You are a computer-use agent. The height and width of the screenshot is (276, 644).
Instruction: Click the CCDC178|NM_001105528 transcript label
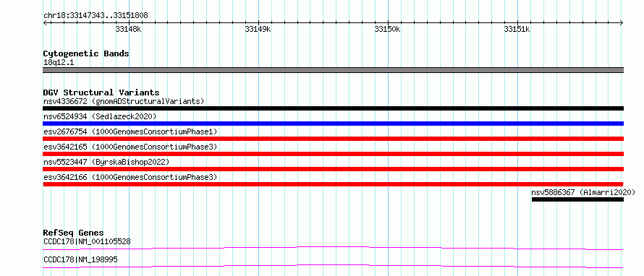pyautogui.click(x=87, y=241)
